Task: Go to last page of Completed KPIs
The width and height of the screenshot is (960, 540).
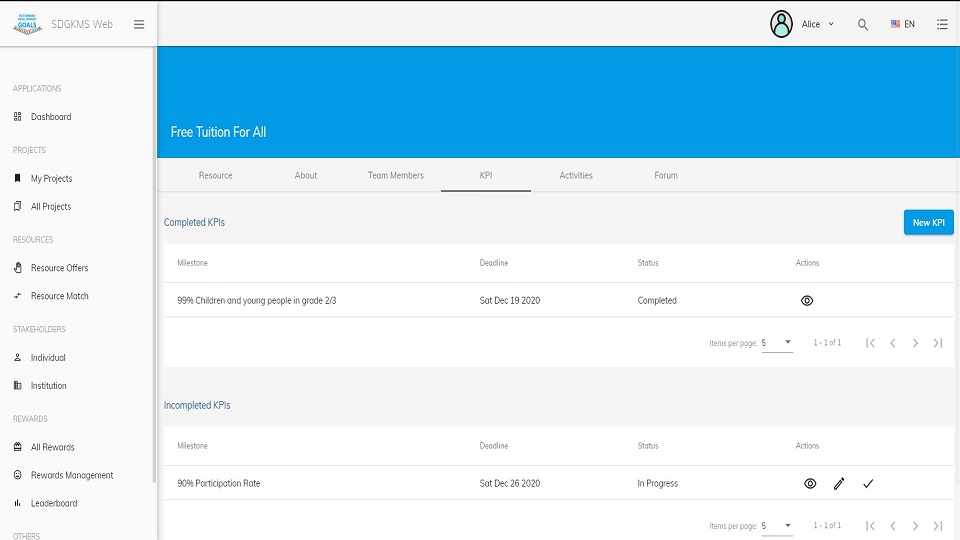Action: point(937,343)
